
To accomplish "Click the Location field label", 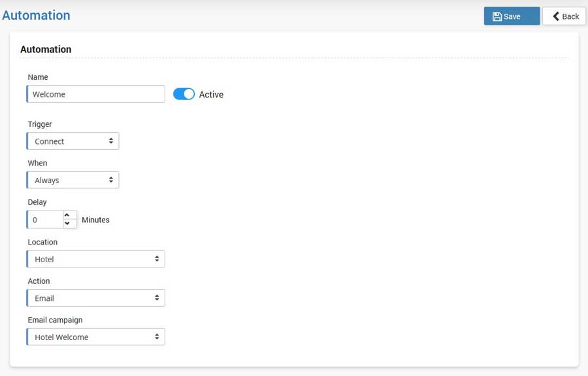I will click(x=42, y=242).
